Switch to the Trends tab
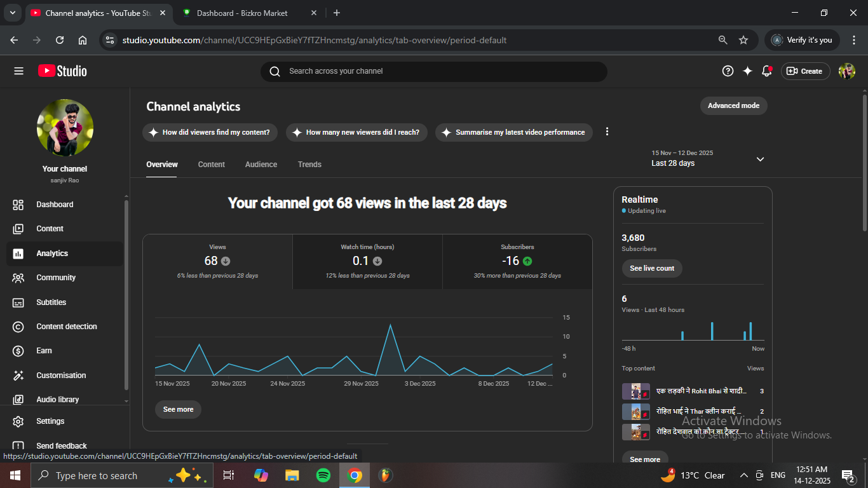The height and width of the screenshot is (488, 868). (x=309, y=165)
